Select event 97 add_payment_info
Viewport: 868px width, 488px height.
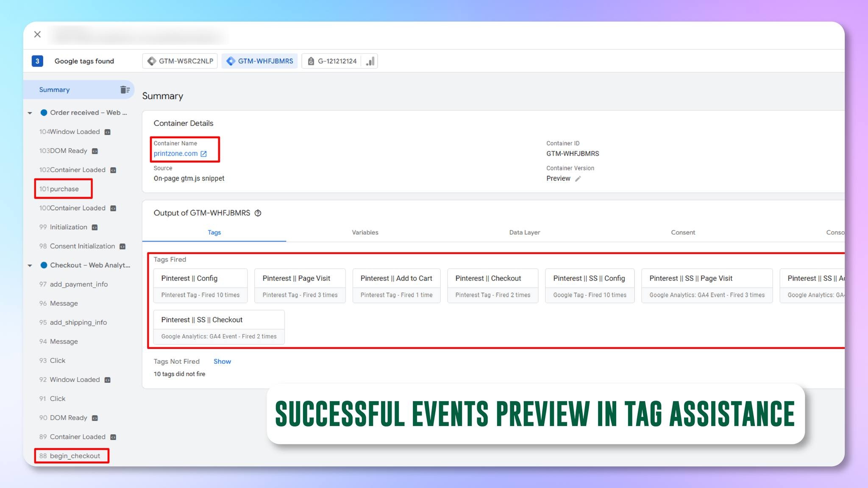[x=73, y=284]
